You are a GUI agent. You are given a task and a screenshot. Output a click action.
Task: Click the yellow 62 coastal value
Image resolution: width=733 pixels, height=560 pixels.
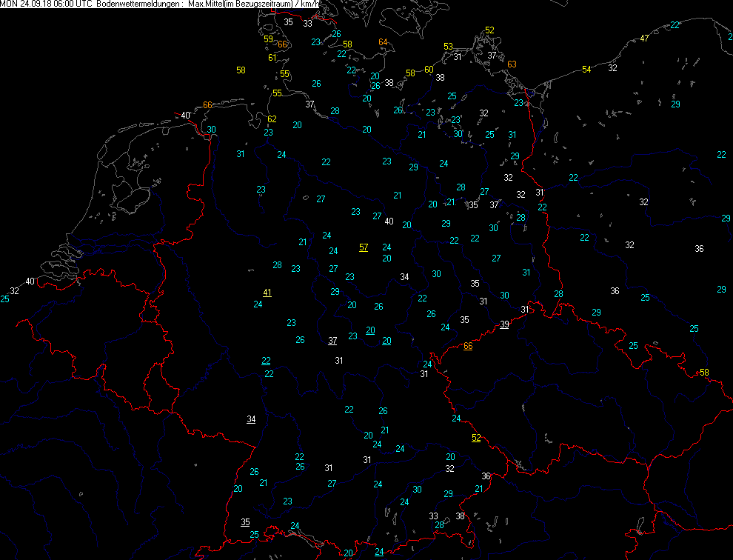coord(272,119)
